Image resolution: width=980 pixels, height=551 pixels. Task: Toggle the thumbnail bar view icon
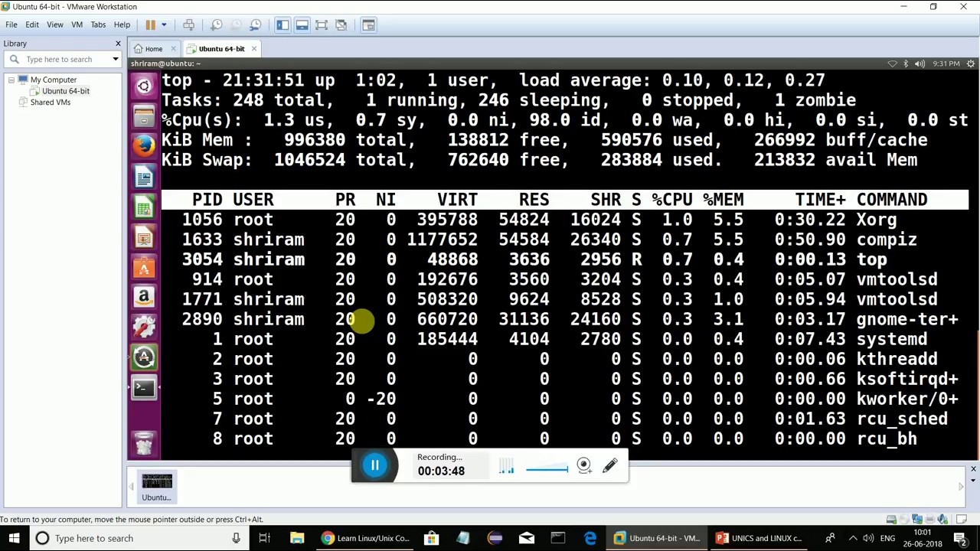[302, 25]
